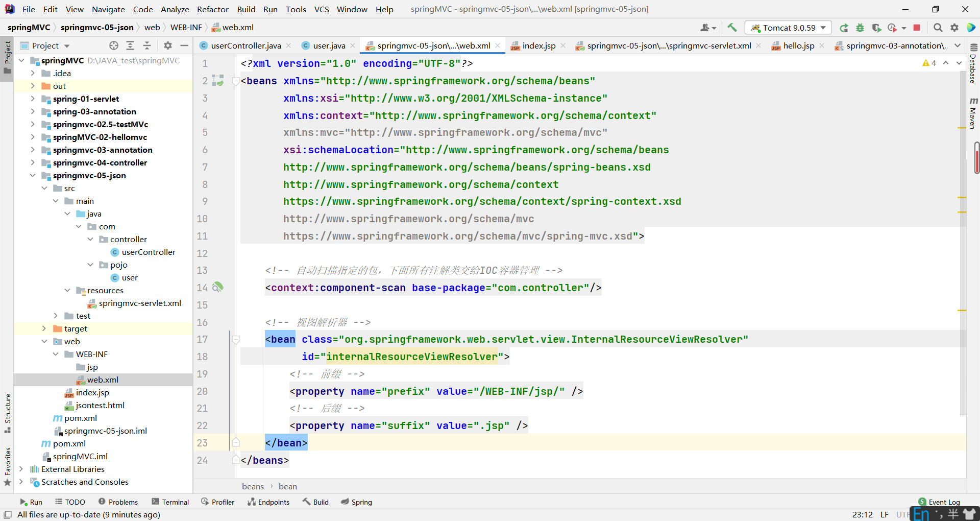
Task: Open the VCS menu
Action: [322, 9]
